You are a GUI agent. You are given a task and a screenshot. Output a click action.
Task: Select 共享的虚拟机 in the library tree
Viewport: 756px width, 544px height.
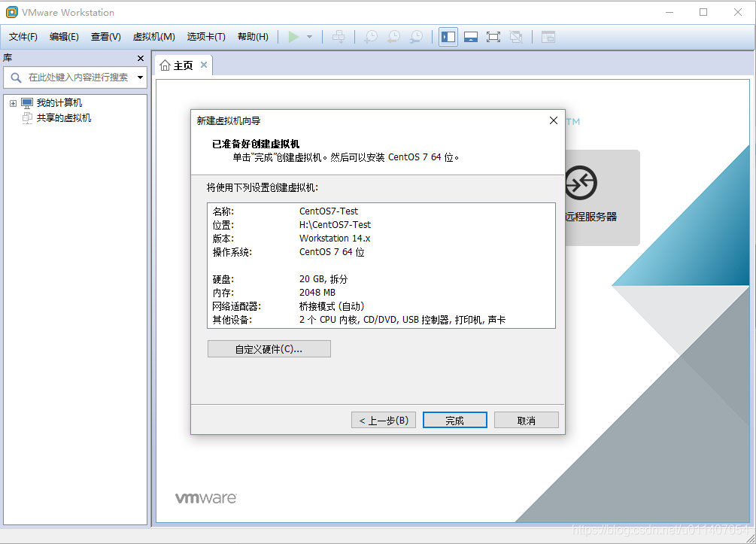tap(64, 117)
